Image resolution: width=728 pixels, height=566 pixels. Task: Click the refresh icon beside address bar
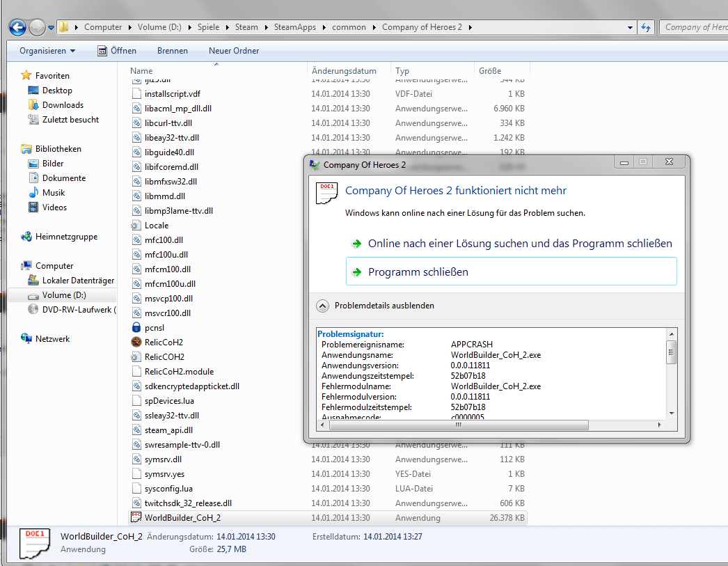coord(646,27)
